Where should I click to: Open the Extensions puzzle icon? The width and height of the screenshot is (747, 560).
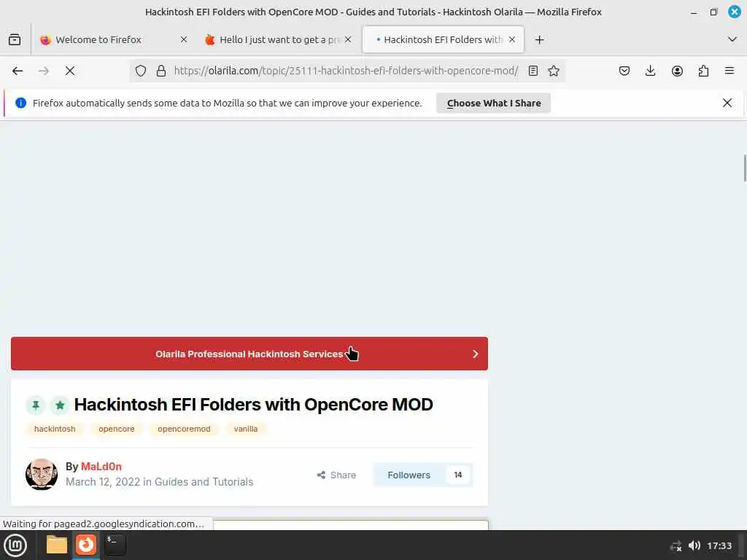703,71
